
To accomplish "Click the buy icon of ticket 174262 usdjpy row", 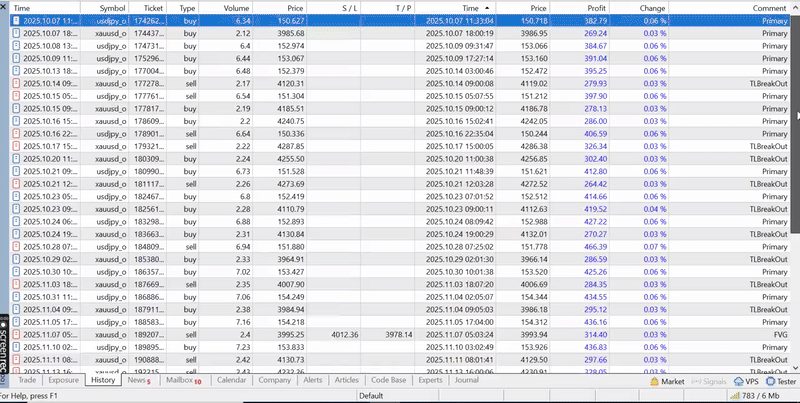I will (16, 21).
